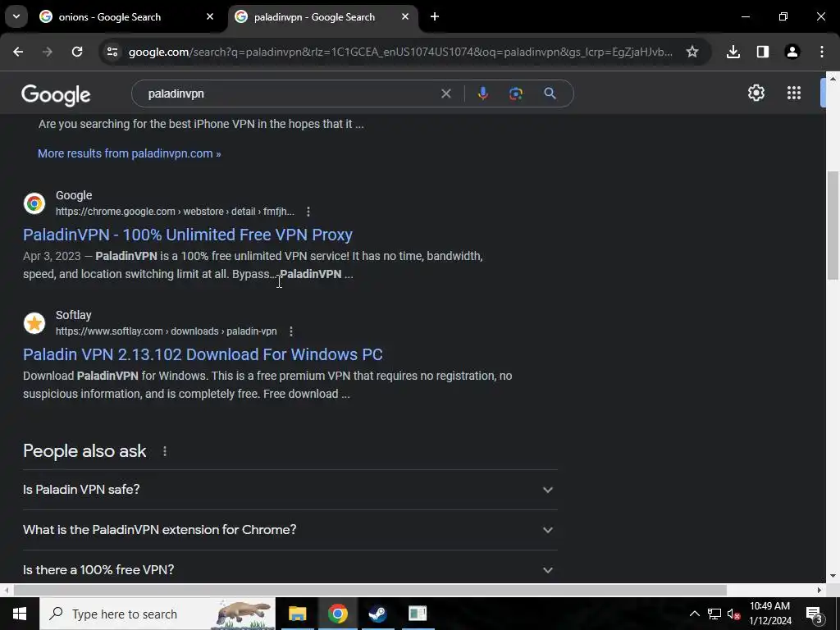Submit search with magnifying glass icon

pos(550,94)
